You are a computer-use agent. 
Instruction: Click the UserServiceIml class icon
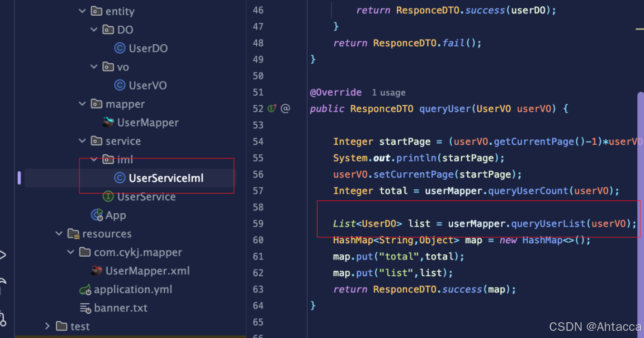click(120, 178)
